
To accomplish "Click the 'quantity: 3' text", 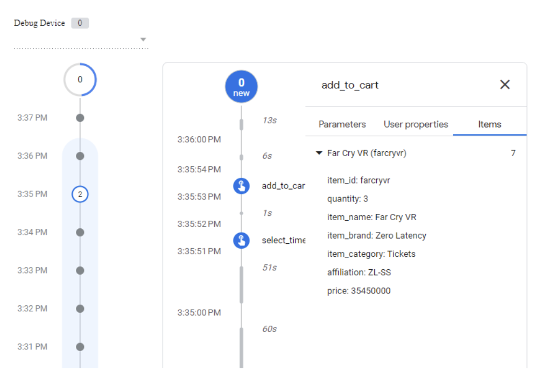I will tap(347, 199).
